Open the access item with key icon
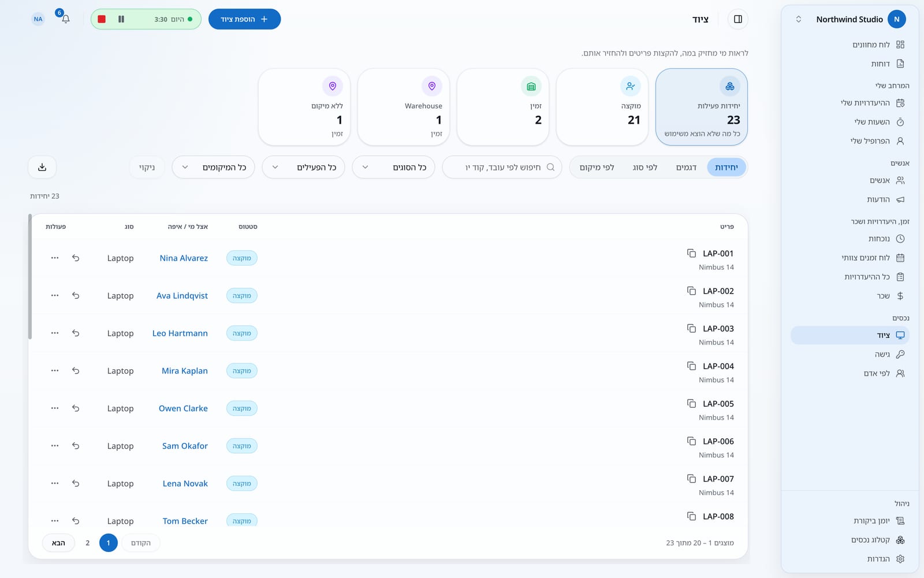The image size is (924, 578). 850,354
